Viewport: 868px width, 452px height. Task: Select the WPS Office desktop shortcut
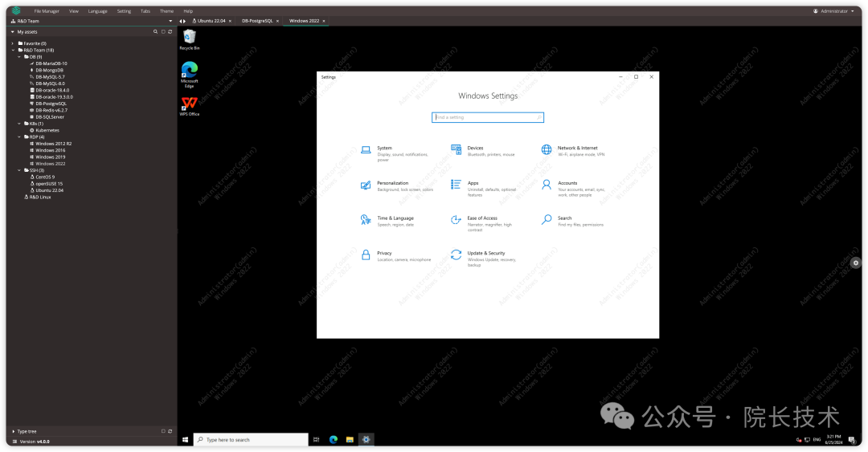pos(190,106)
